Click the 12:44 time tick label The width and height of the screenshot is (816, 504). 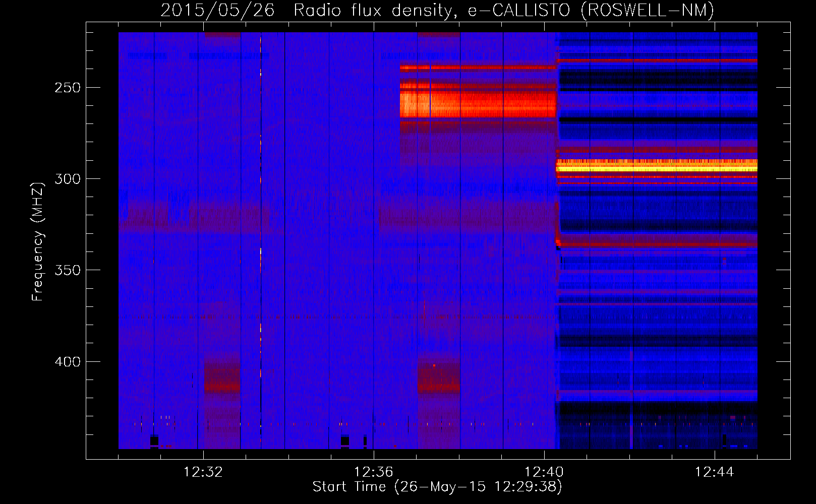click(715, 472)
